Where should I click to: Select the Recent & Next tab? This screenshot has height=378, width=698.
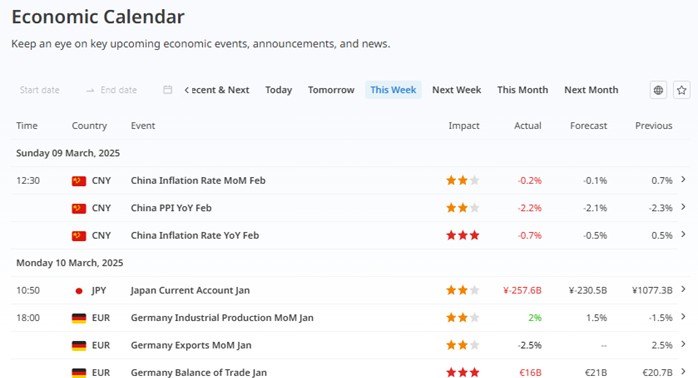click(x=220, y=90)
